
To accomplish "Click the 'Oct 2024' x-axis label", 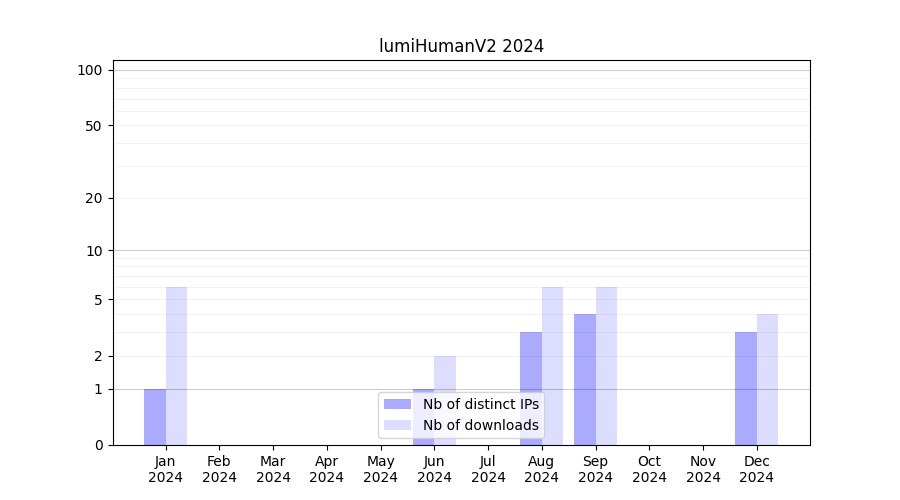I will [x=649, y=469].
